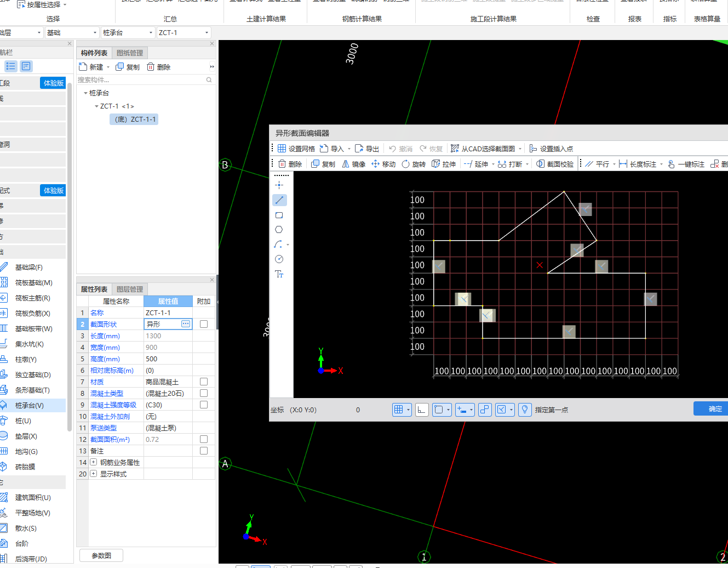Toggle the lightbulb hint icon in status bar

525,410
